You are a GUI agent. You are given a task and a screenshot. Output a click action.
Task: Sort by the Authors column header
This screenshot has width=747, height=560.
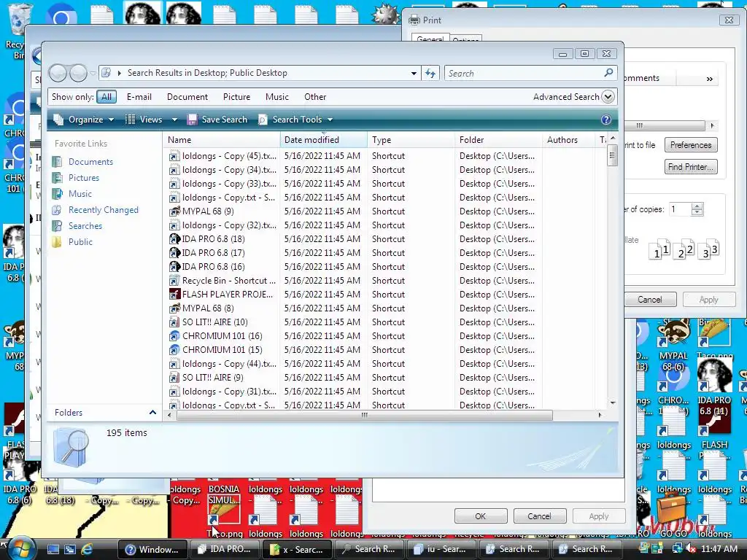[x=569, y=139]
